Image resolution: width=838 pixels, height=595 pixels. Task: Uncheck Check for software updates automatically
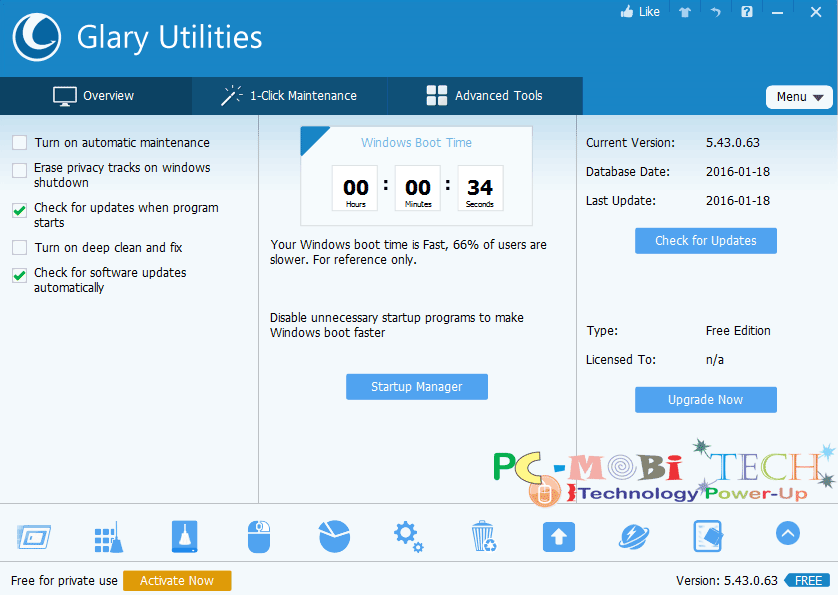tap(20, 276)
